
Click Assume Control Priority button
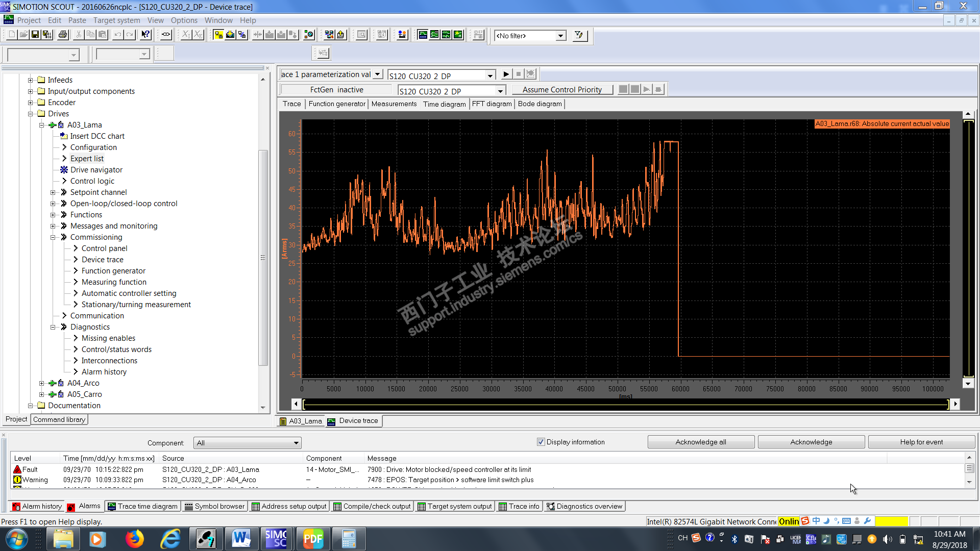click(x=562, y=90)
